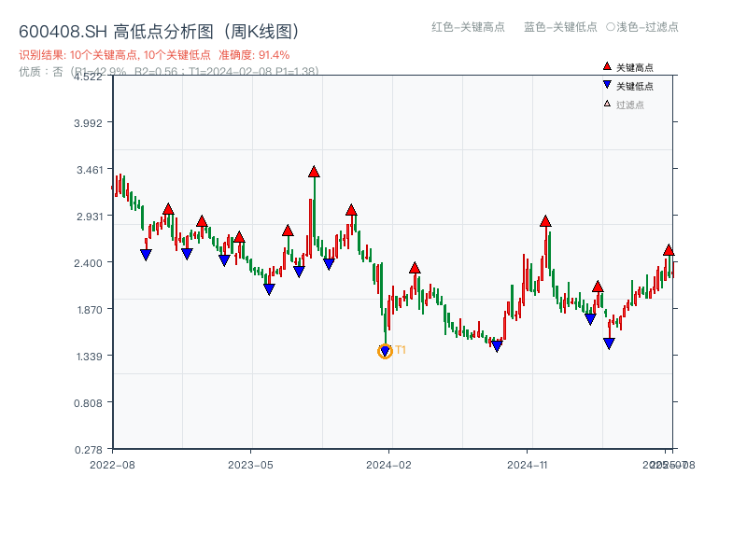
Task: Click the 蓝色-关键低点 header legend text
Action: [x=560, y=27]
